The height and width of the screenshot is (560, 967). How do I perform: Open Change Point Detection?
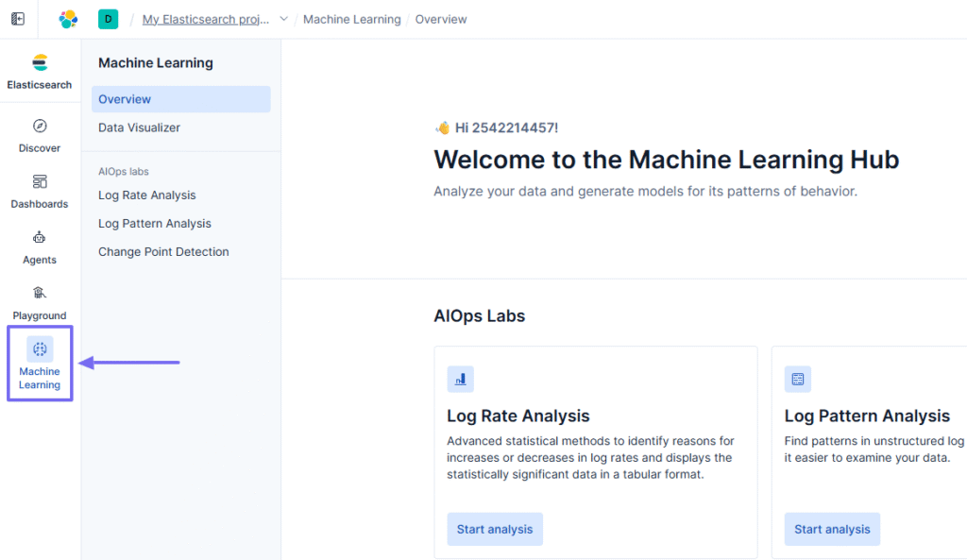click(163, 251)
